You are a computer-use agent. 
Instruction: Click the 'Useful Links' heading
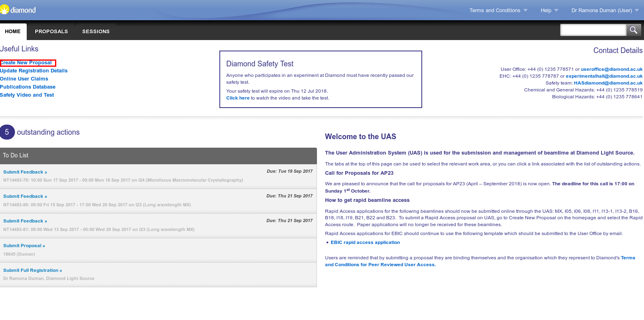pyautogui.click(x=19, y=49)
